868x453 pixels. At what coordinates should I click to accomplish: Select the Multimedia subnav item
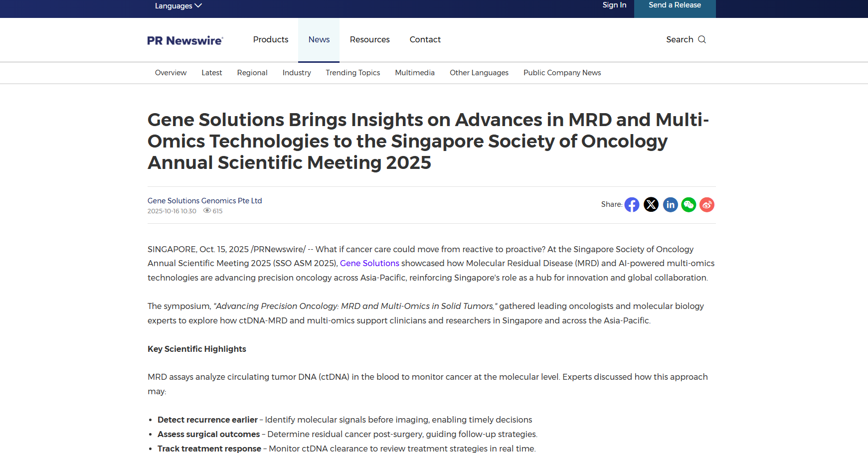point(414,73)
